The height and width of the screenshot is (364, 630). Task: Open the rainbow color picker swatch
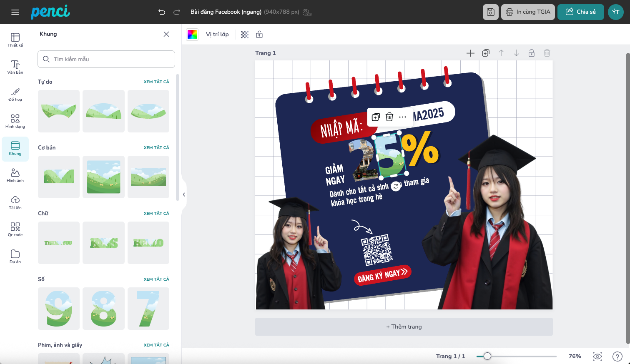[x=192, y=35]
